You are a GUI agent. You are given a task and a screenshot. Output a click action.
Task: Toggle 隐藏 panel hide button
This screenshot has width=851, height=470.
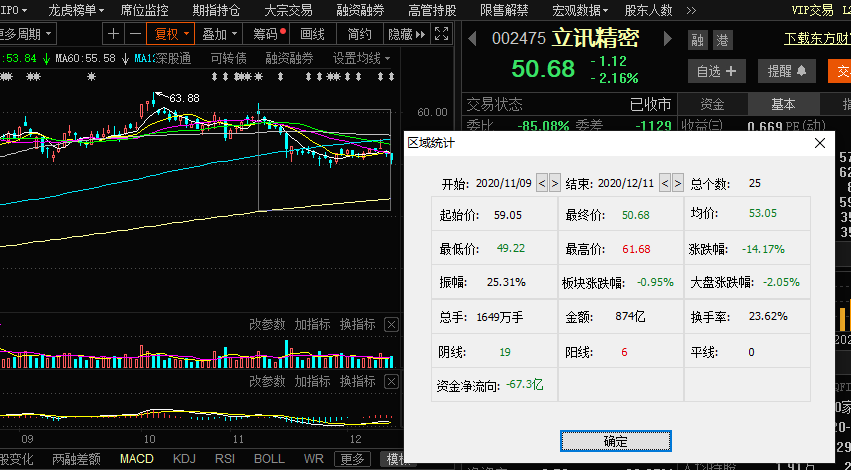[407, 34]
